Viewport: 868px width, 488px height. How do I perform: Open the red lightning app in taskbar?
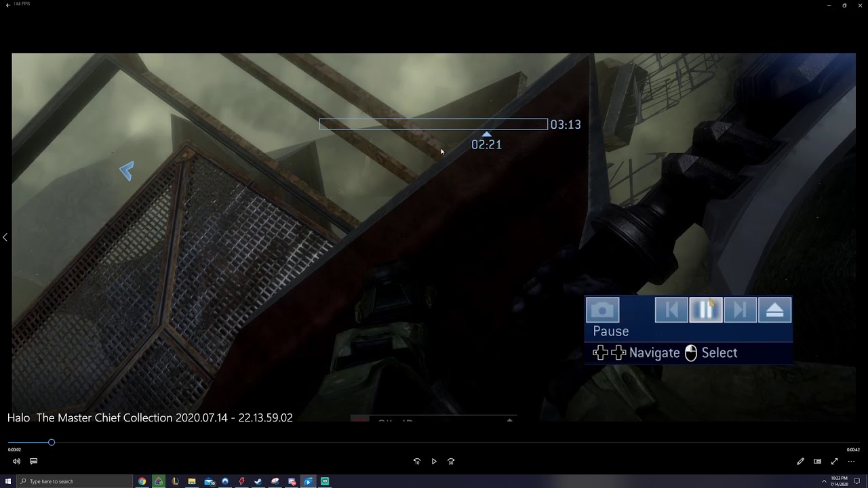point(241,481)
